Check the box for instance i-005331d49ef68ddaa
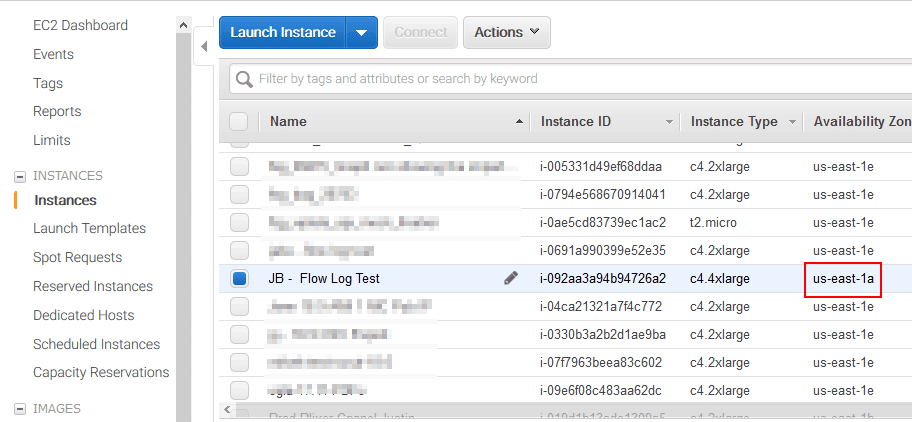Viewport: 912px width, 422px height. [239, 167]
